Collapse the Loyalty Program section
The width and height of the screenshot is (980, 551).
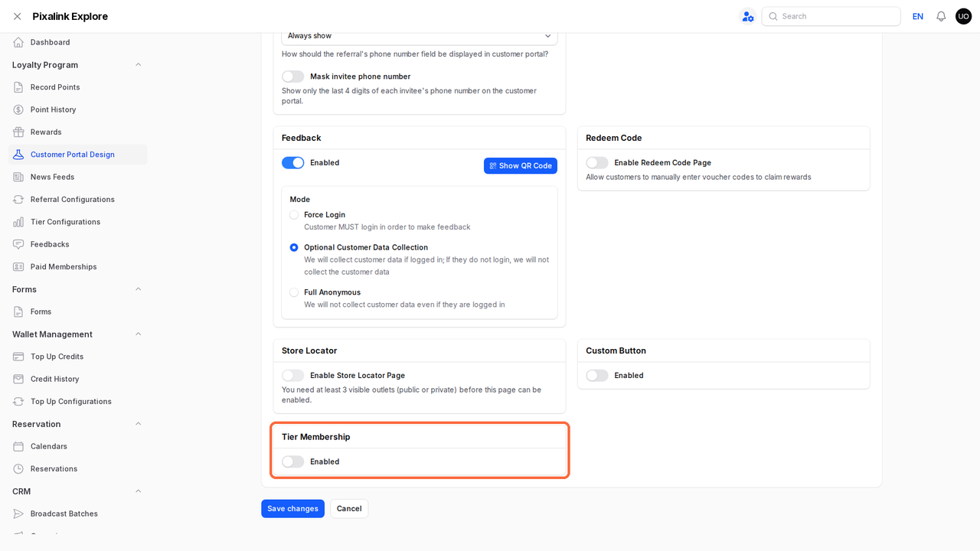coord(139,65)
